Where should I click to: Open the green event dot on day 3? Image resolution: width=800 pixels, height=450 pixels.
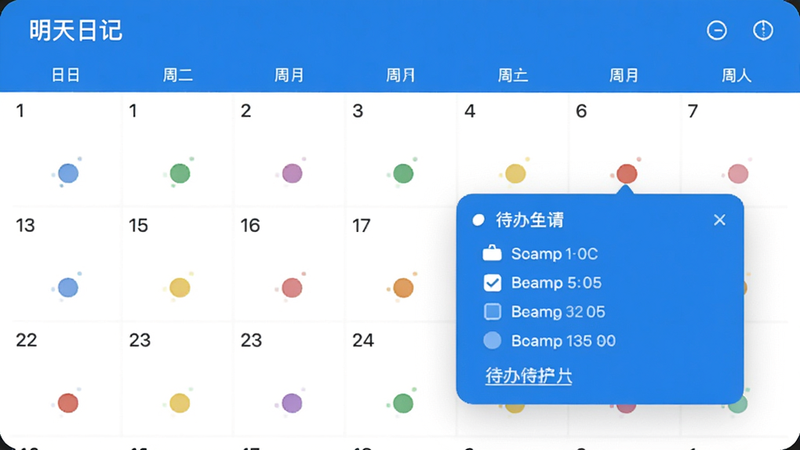pyautogui.click(x=403, y=173)
